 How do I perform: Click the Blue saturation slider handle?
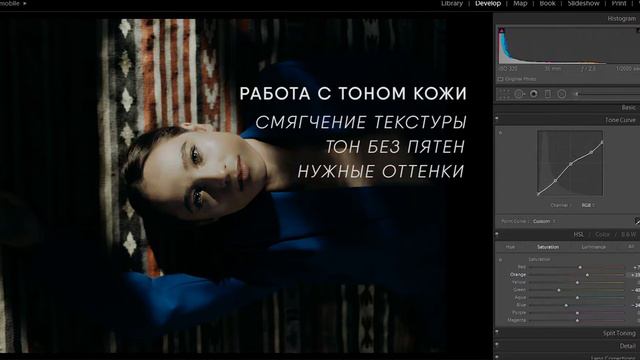point(566,305)
